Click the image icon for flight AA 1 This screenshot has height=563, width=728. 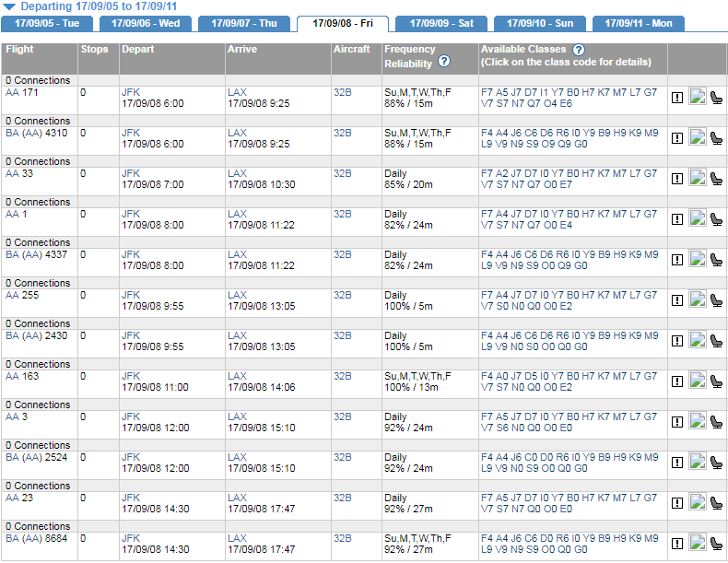(698, 219)
